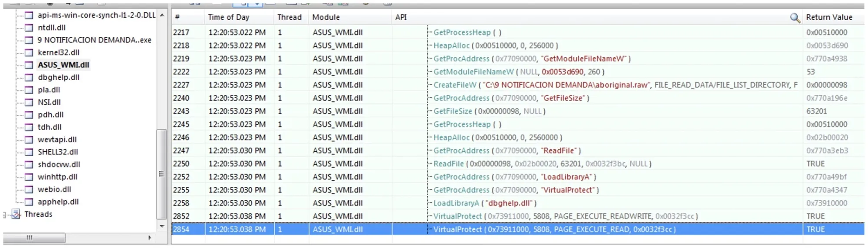This screenshot has height=248, width=868.
Task: Expand the Threads tree node
Action: (5, 215)
